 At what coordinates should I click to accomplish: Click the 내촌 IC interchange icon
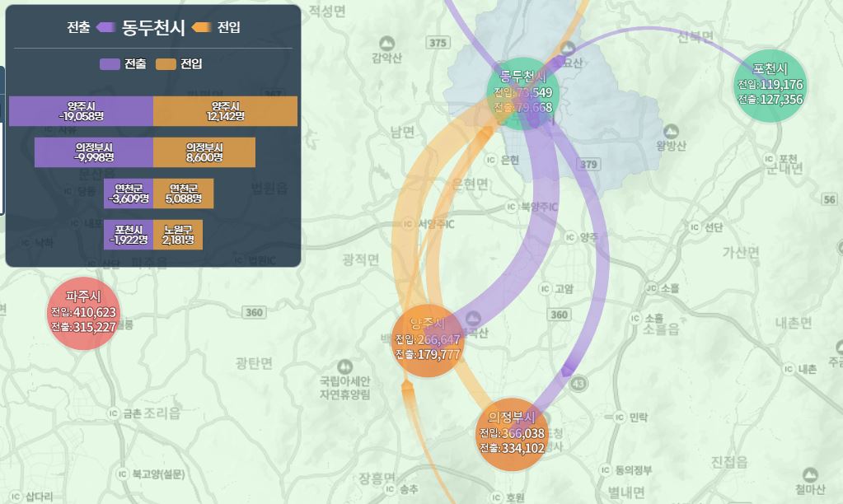[x=789, y=369]
